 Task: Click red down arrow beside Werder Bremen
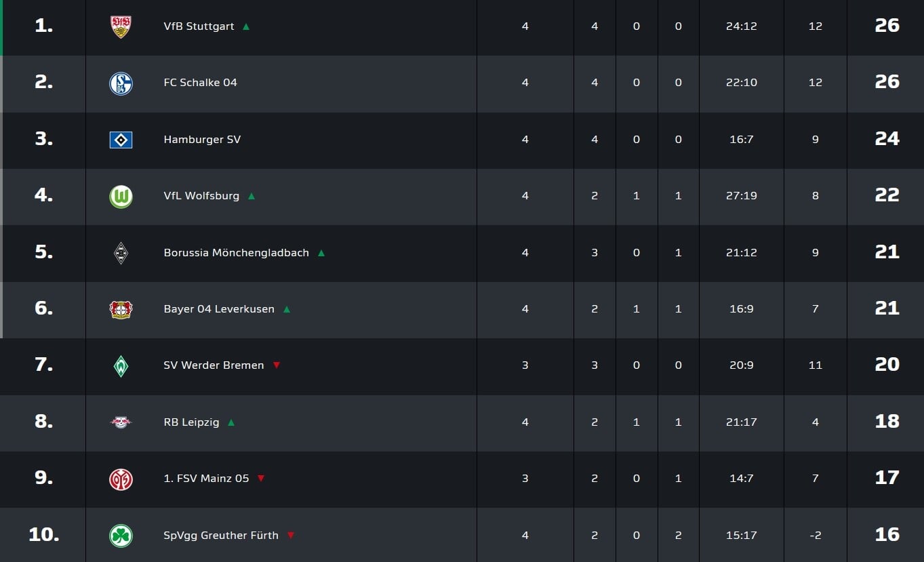[x=277, y=365]
